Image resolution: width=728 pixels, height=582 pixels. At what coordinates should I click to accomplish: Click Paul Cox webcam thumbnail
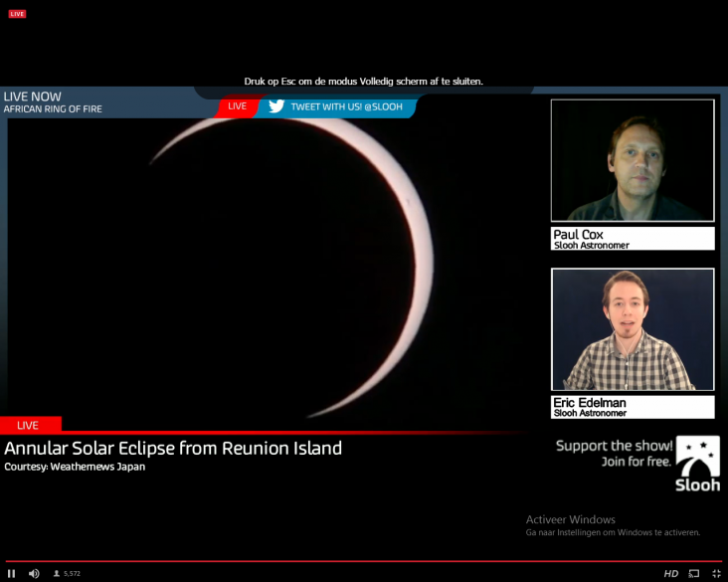point(633,160)
